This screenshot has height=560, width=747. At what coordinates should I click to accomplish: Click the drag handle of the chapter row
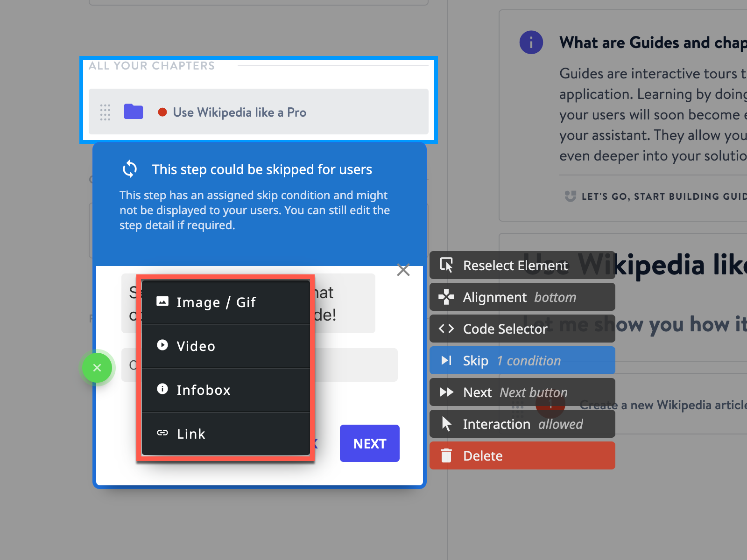(x=106, y=112)
